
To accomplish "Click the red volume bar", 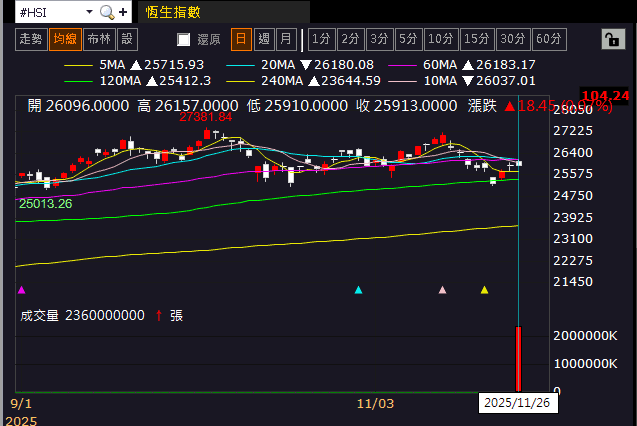I will pos(518,359).
